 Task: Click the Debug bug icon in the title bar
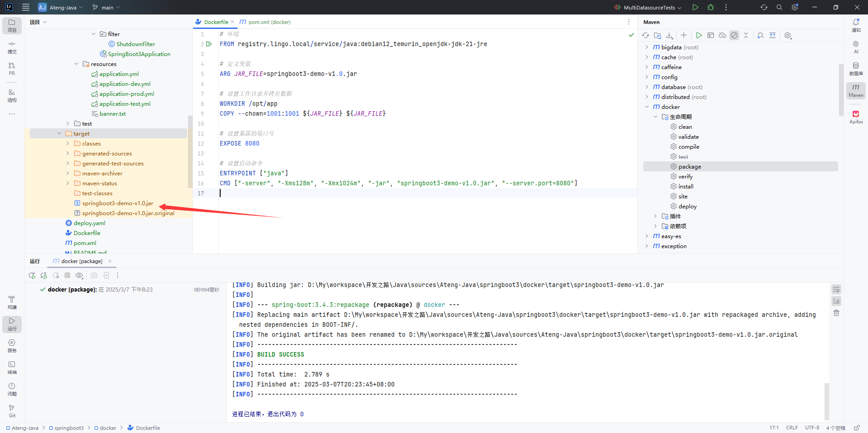click(x=711, y=7)
